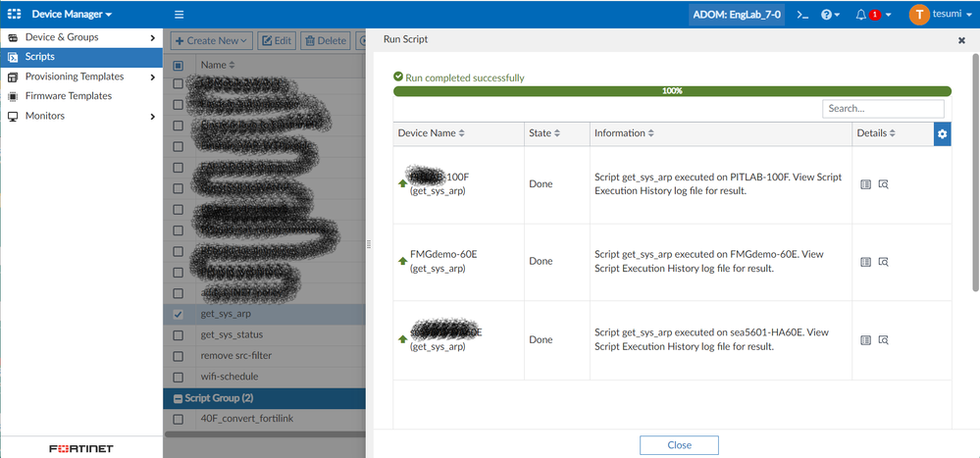Sort scripts list by Name arrows
The height and width of the screenshot is (458, 980).
click(232, 65)
